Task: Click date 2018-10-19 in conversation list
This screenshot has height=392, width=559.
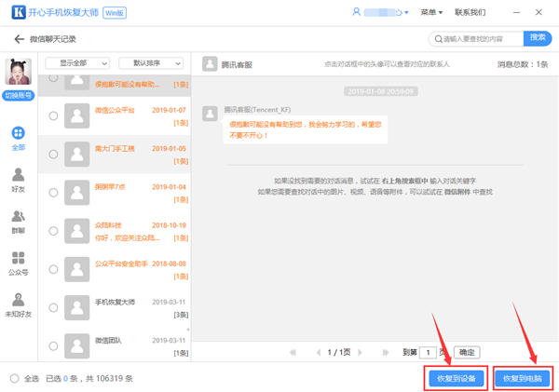Action: pos(169,225)
